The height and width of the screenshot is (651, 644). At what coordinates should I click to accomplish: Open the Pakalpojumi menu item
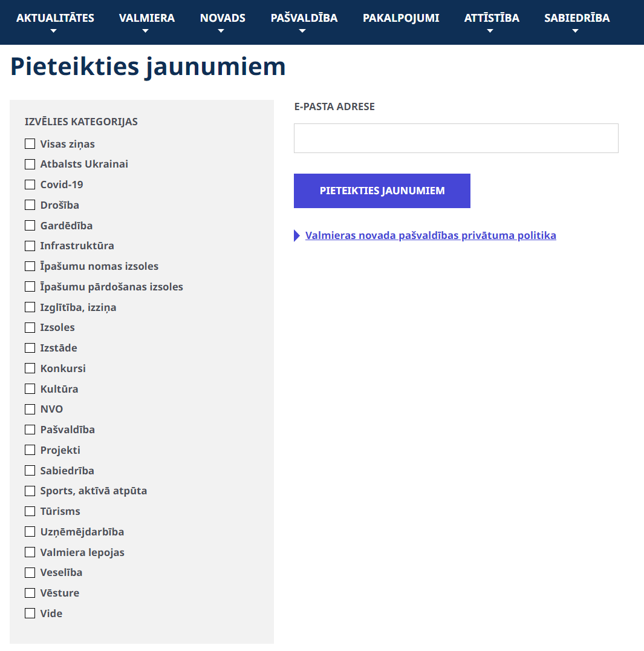tap(401, 18)
